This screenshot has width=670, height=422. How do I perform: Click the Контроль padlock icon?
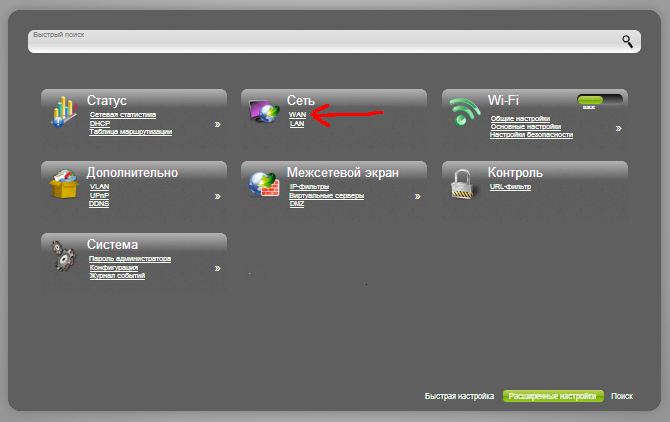[464, 185]
